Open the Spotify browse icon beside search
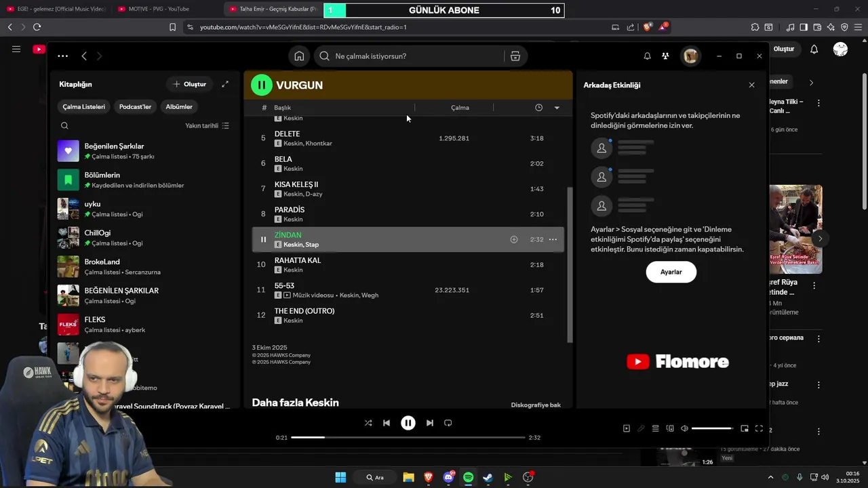Screen dimensions: 868x488 pos(515,56)
